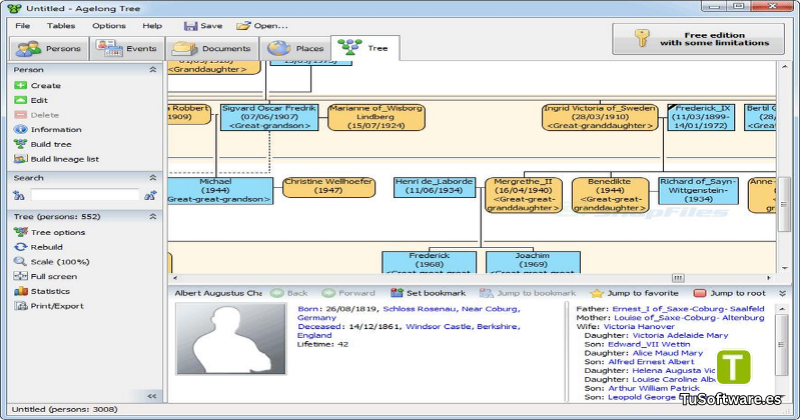Select Marianne of_Wisborg Lindberg tree node
The image size is (800, 420).
[376, 117]
